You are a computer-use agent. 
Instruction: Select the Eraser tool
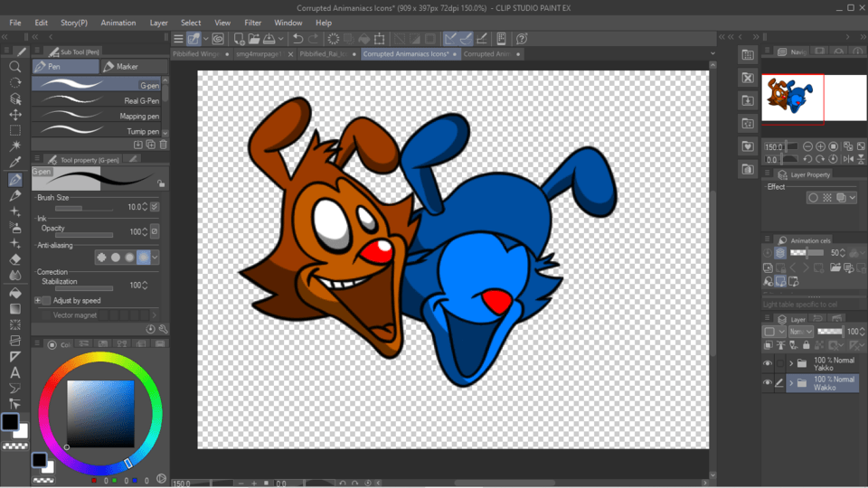(15, 259)
